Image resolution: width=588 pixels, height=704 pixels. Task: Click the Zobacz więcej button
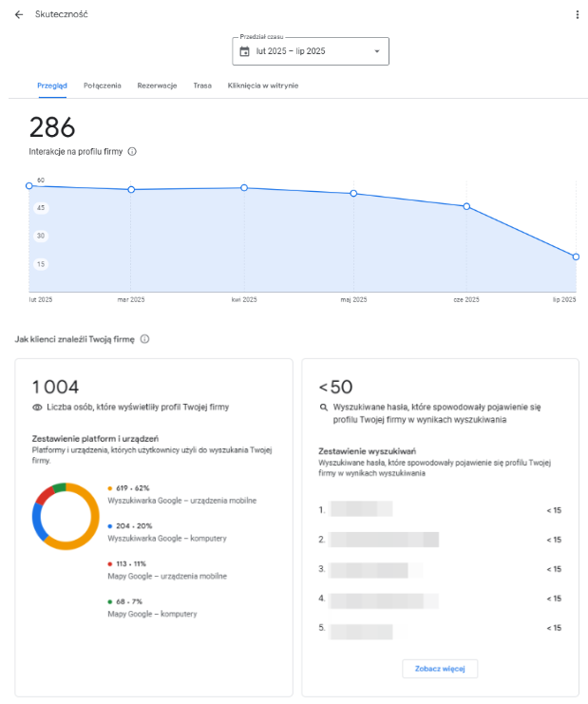(x=440, y=669)
